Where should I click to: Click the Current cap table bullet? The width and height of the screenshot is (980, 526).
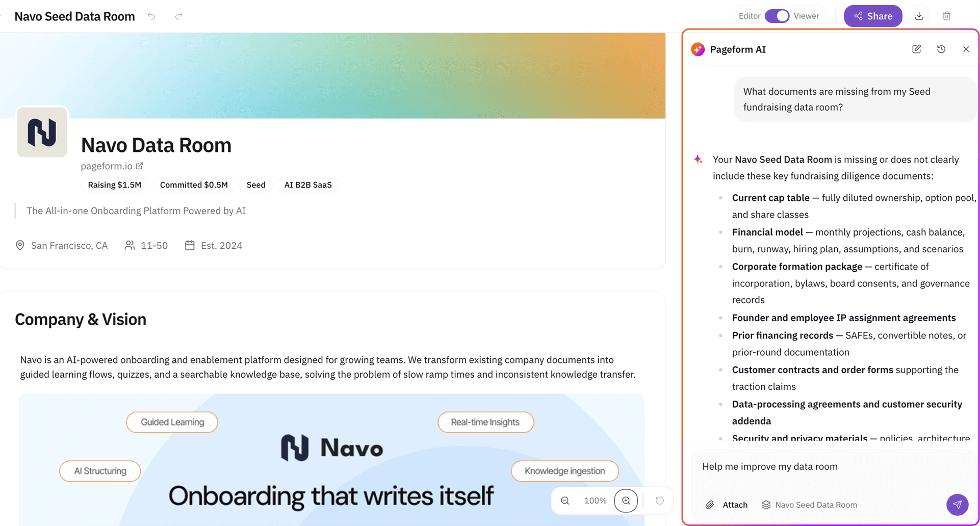pyautogui.click(x=854, y=206)
